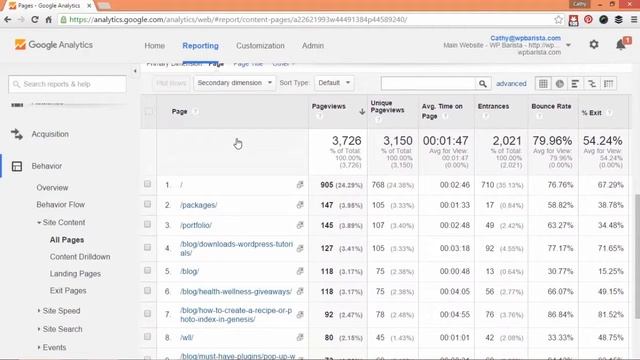This screenshot has width=640, height=360.
Task: Tick the select-all checkbox in table header
Action: [149, 111]
